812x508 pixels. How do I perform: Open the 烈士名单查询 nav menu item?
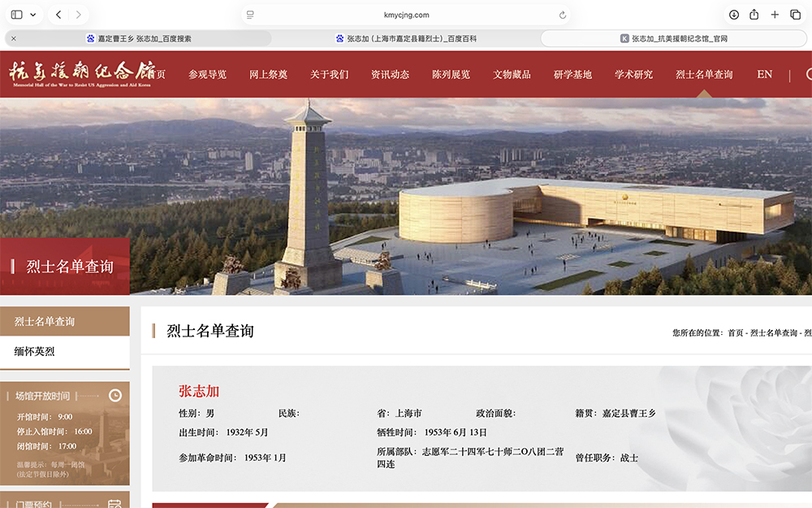[x=704, y=74]
